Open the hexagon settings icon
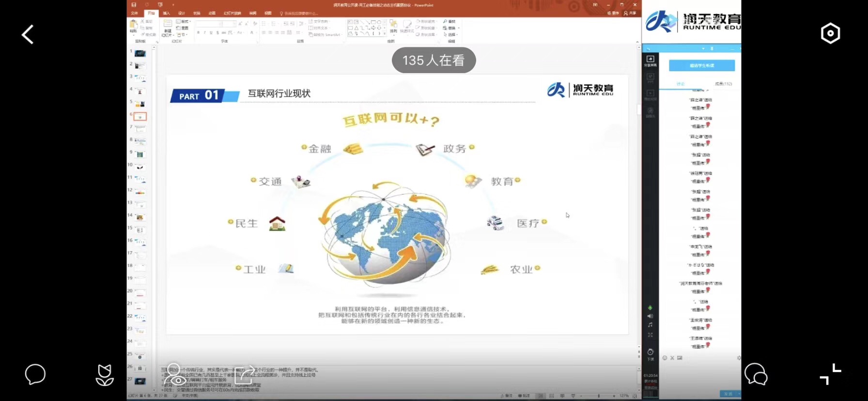The image size is (868, 401). click(830, 33)
